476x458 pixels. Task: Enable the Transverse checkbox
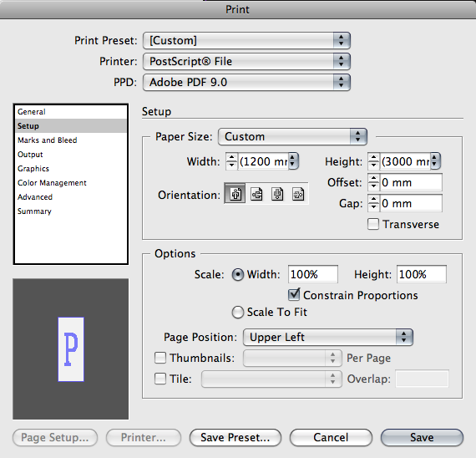[373, 224]
